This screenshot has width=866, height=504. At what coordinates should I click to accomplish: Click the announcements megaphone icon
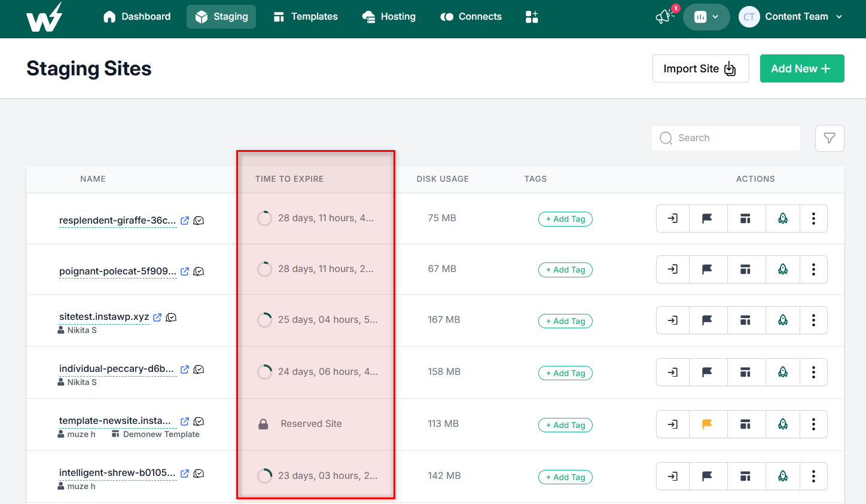coord(663,17)
